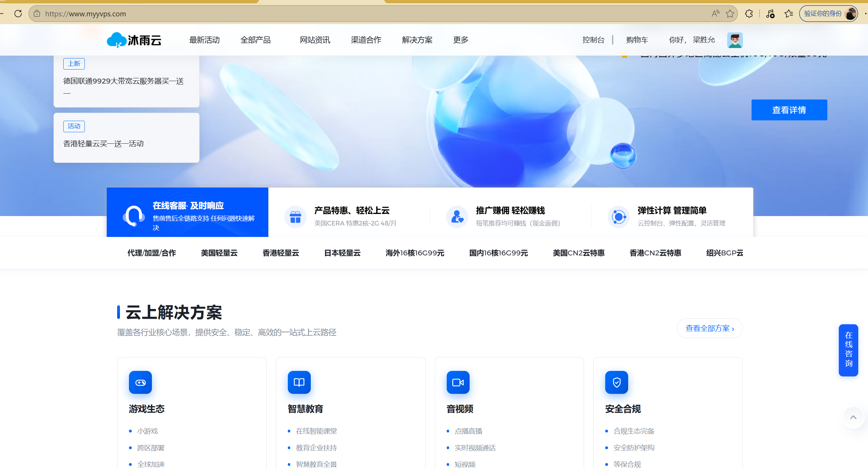
Task: Click 推广赚佣 轻松赚钱 heading
Action: (510, 210)
